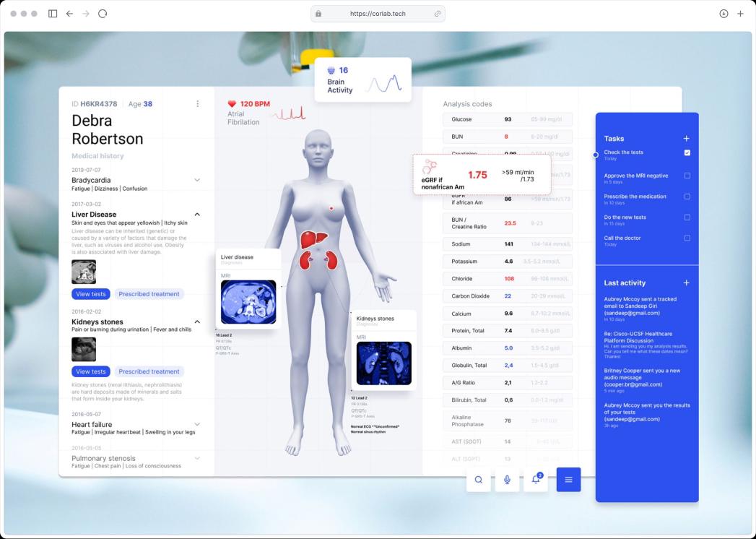Viewport: 756px width, 539px height.
Task: Check the Do the new tests task
Action: pos(687,217)
